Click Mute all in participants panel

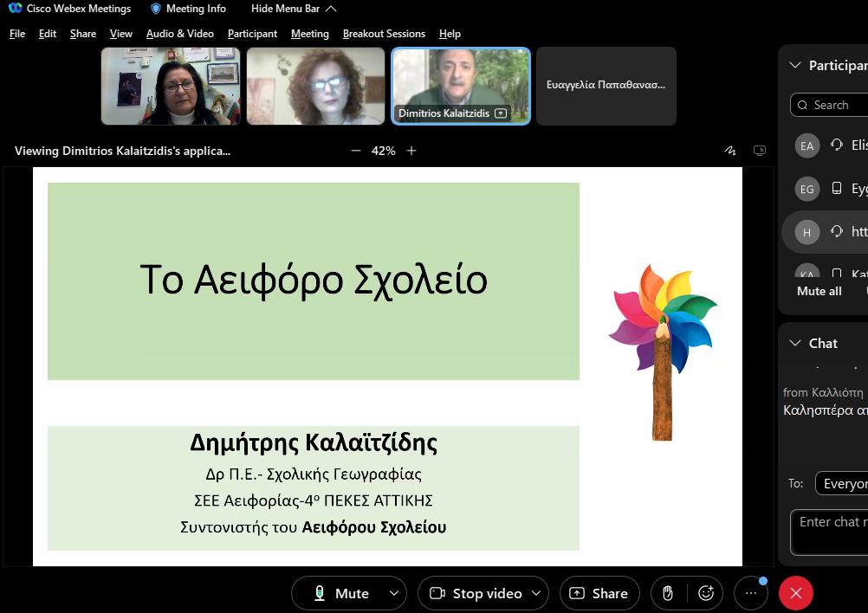tap(819, 292)
